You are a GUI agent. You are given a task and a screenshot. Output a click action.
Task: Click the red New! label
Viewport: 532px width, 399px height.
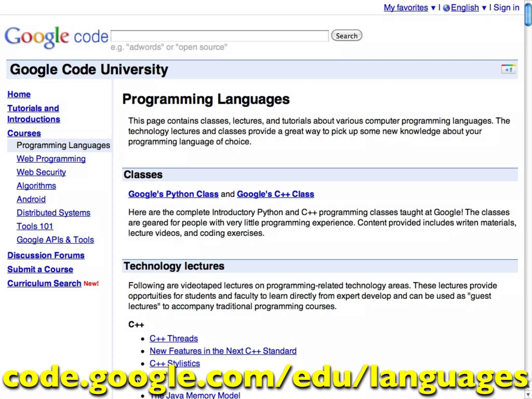(91, 284)
